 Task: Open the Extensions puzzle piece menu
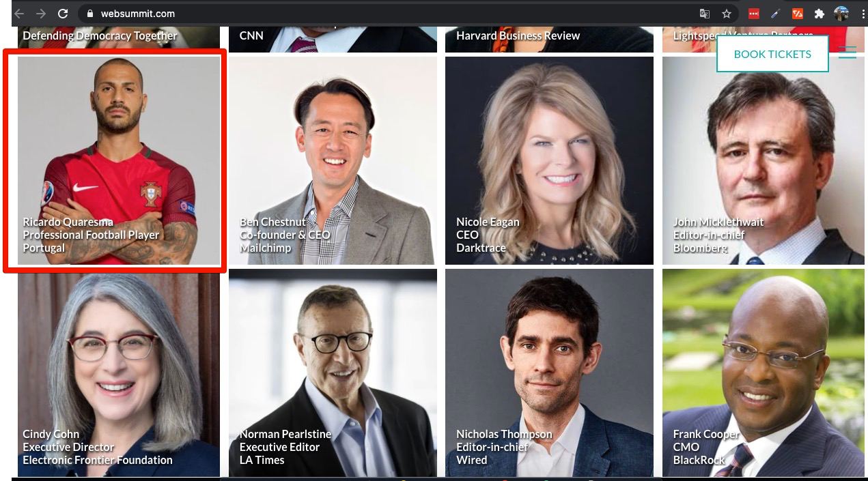pyautogui.click(x=819, y=14)
